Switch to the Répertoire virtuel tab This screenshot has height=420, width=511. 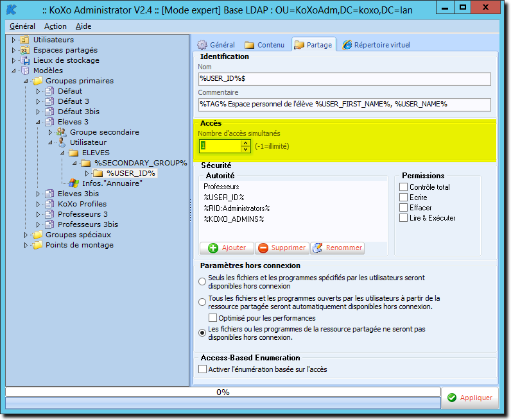(376, 45)
